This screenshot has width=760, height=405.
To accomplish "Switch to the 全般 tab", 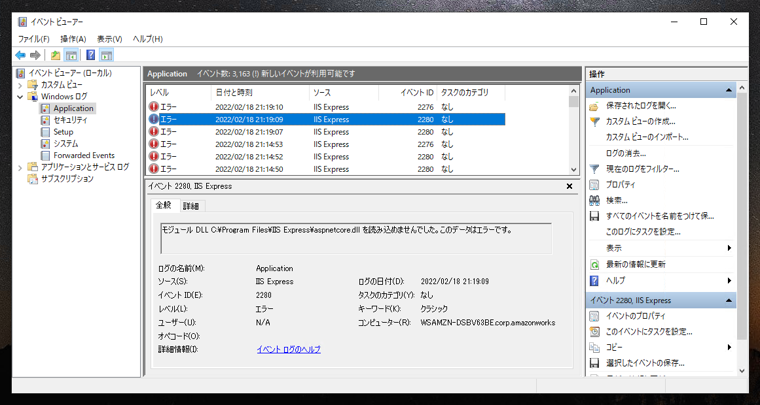I will pos(164,205).
